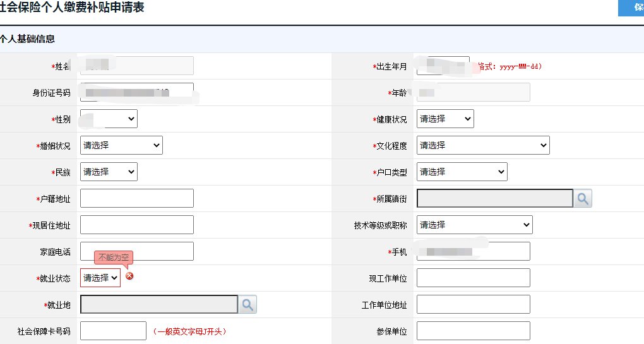Click the magnifier icon next to 就业地
The height and width of the screenshot is (344, 644).
click(x=247, y=304)
